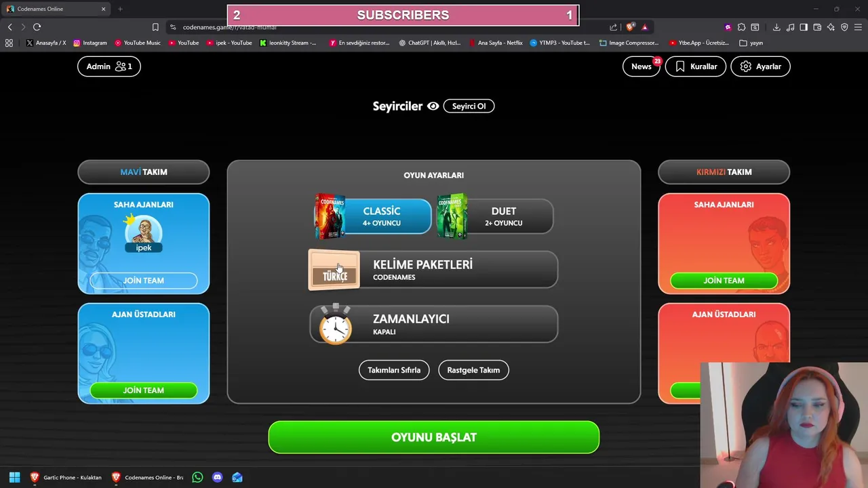
Task: Select the CLASSIC 4+ oyuncu game mode
Action: click(373, 216)
